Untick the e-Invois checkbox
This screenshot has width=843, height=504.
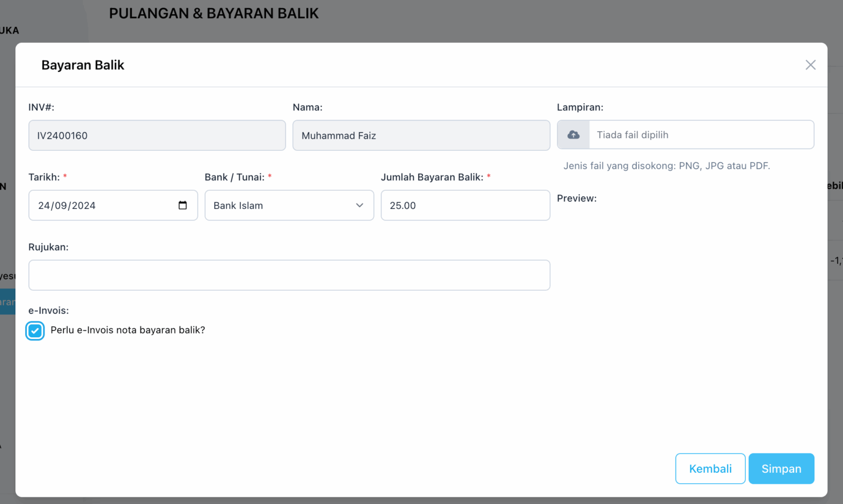click(35, 331)
